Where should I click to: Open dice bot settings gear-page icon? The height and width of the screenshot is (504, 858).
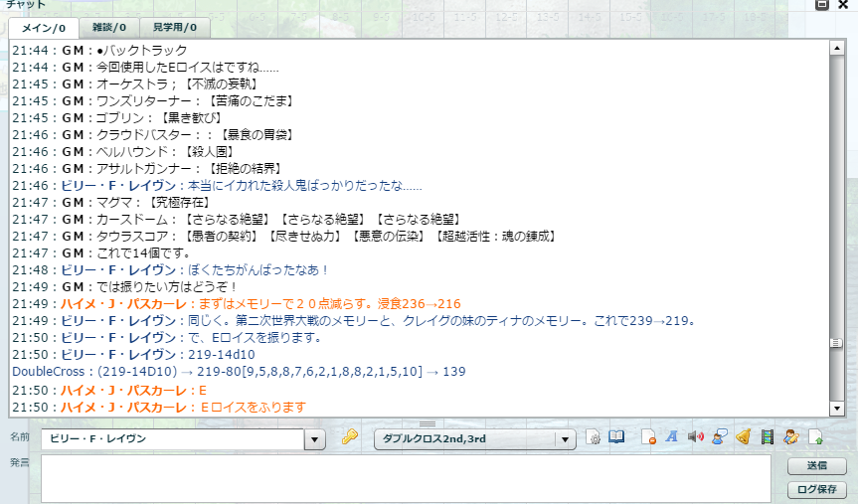coord(595,437)
